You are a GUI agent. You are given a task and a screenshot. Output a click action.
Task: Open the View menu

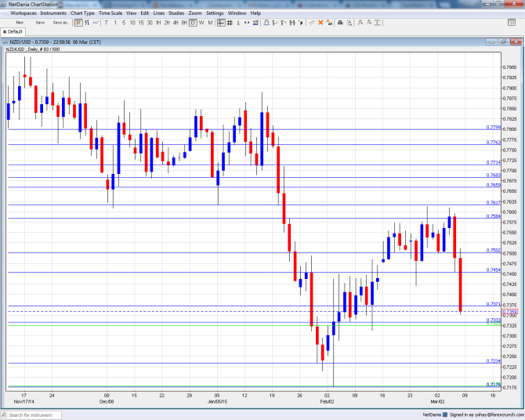[x=132, y=13]
